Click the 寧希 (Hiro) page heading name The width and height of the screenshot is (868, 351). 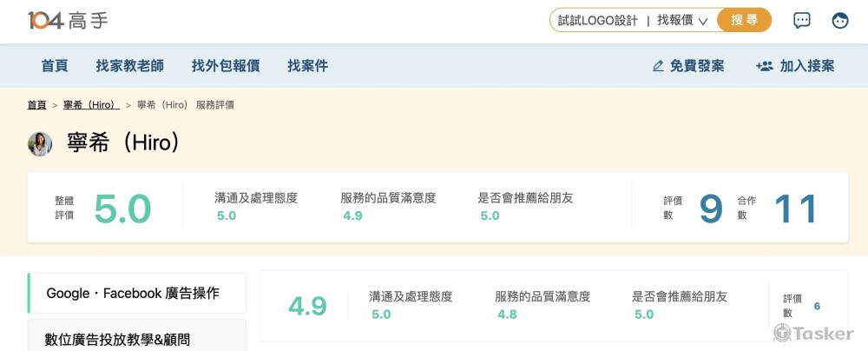pos(124,143)
